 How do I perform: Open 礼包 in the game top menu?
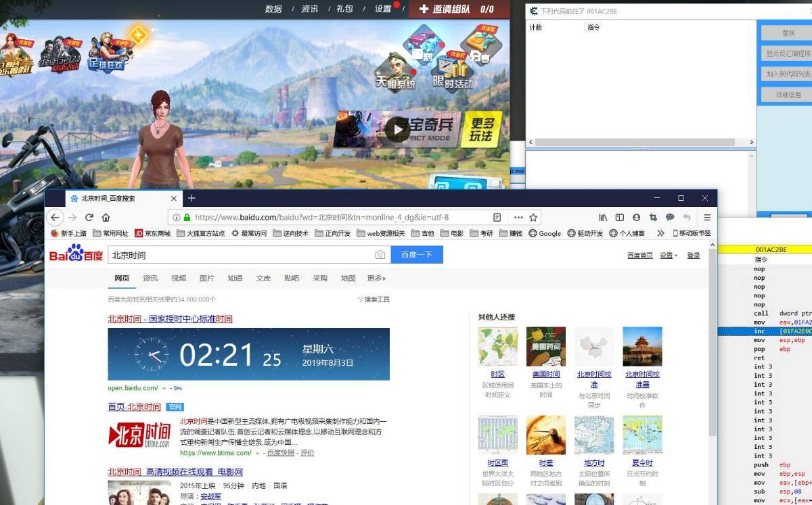[344, 9]
